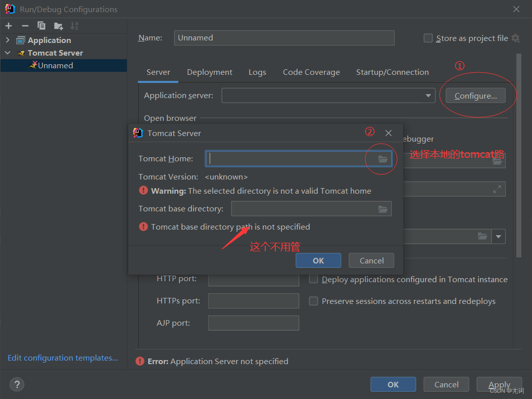Click Cancel in Tomcat Server dialog
The height and width of the screenshot is (399, 532).
(x=371, y=260)
